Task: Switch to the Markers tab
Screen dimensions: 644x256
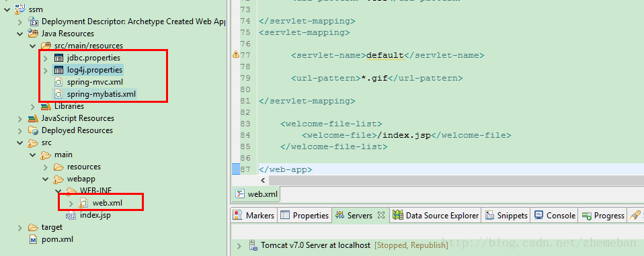Action: point(254,216)
